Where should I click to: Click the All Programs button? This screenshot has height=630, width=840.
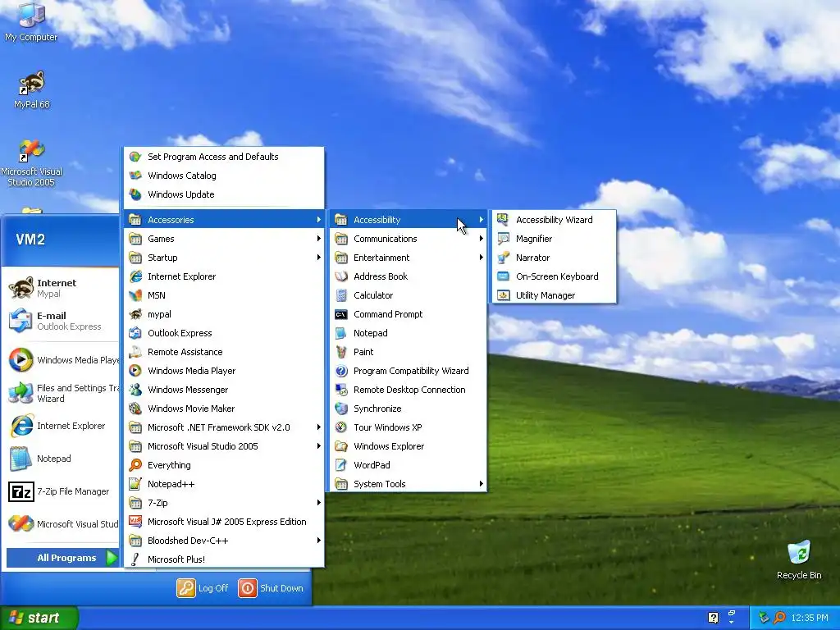point(62,558)
